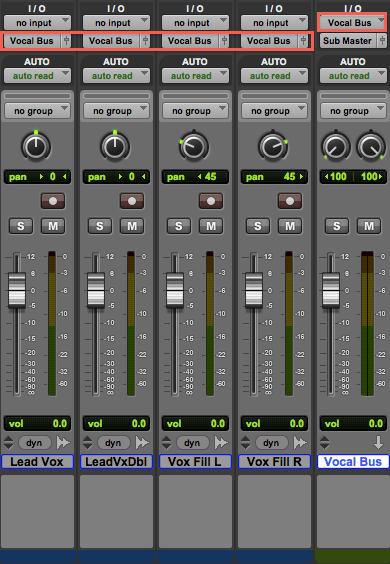The width and height of the screenshot is (390, 564).
Task: Arm record on Vox Fill L track
Action: pos(211,201)
